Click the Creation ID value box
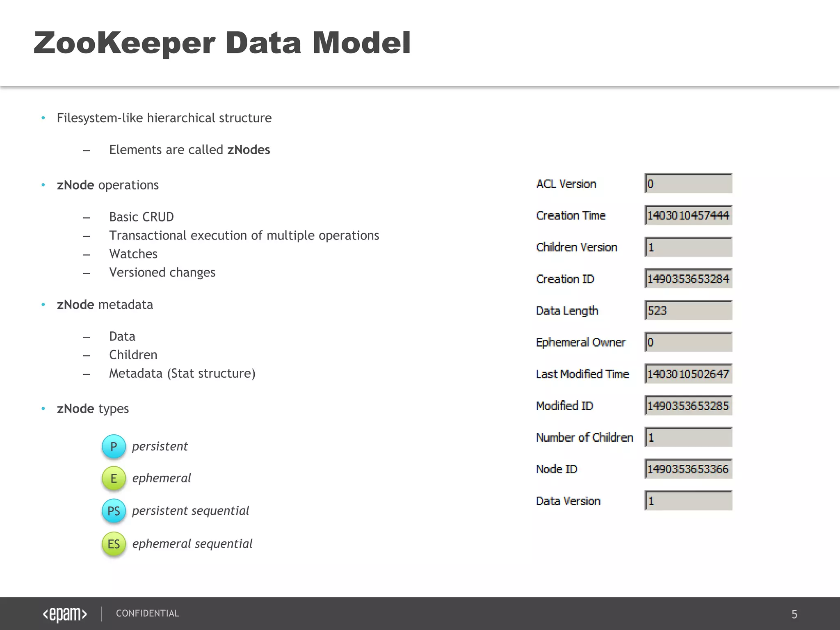840x630 pixels. coord(688,279)
